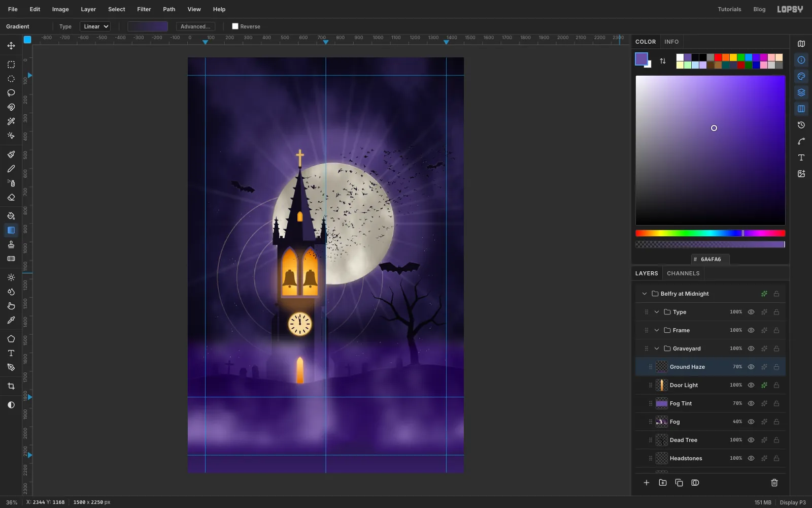Select the Paint Bucket tool
Image resolution: width=812 pixels, height=508 pixels.
11,216
